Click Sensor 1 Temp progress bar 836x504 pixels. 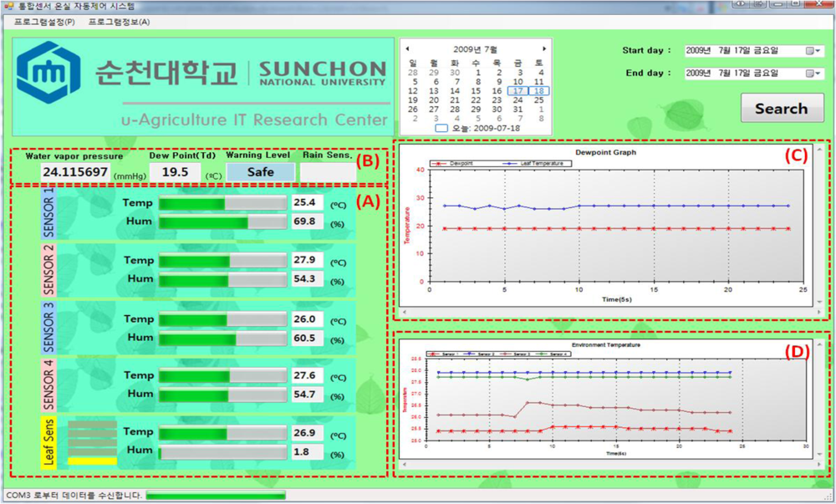pyautogui.click(x=223, y=203)
